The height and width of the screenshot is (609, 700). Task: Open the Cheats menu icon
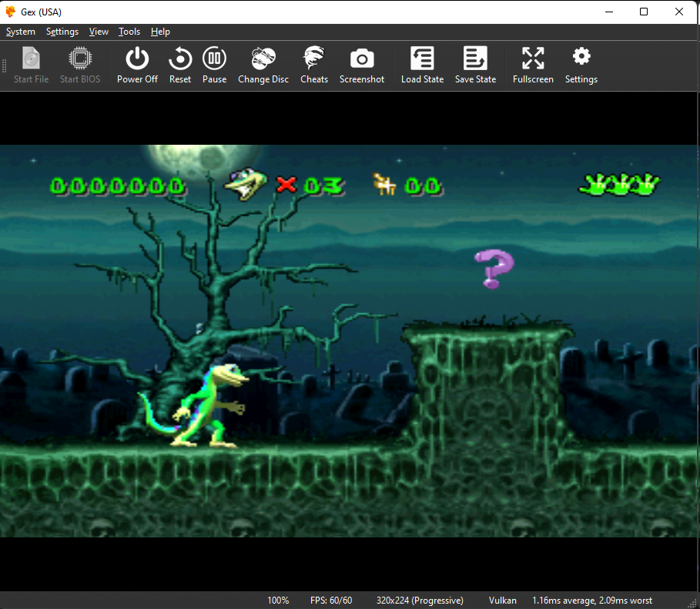pyautogui.click(x=314, y=65)
